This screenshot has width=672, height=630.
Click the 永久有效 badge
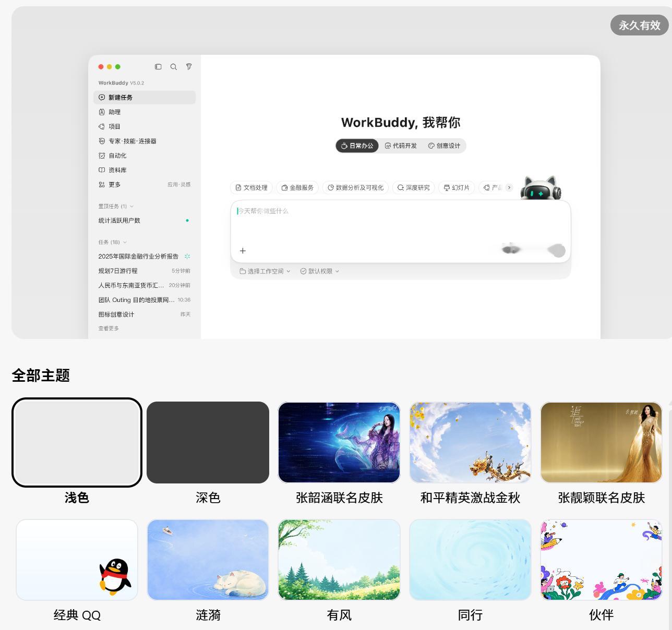click(639, 25)
